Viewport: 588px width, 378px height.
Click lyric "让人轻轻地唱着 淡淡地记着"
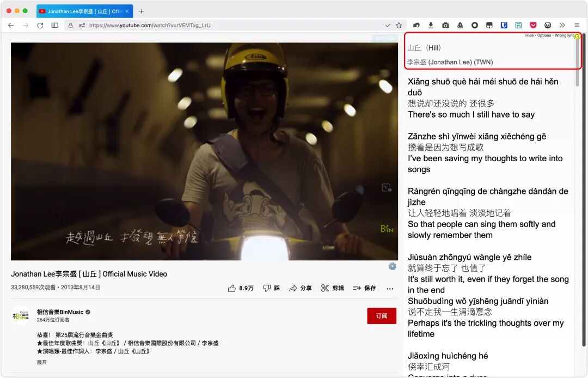click(x=460, y=213)
